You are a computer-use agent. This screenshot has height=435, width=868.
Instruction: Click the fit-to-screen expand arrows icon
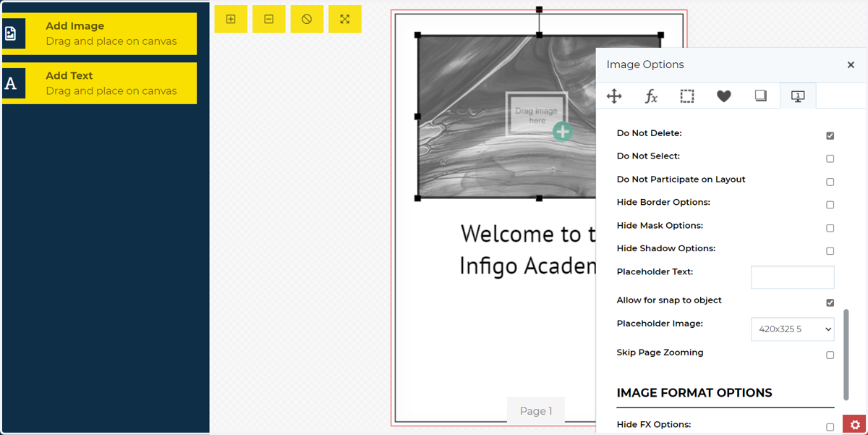(x=345, y=20)
